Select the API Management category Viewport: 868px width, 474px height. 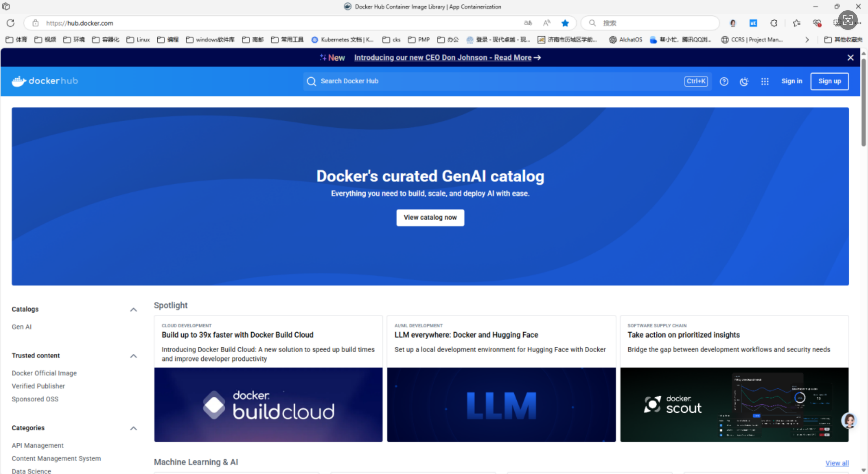(x=38, y=446)
